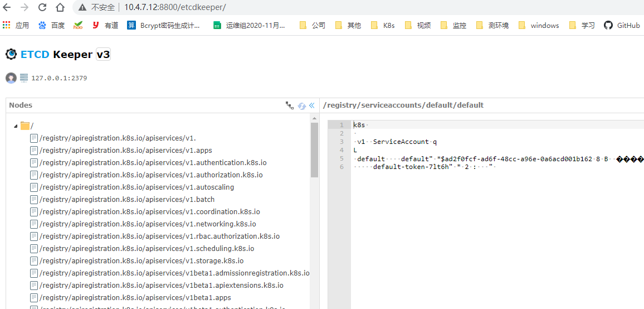
Task: Click the nodes tree scrollbar up arrow
Action: [315, 118]
